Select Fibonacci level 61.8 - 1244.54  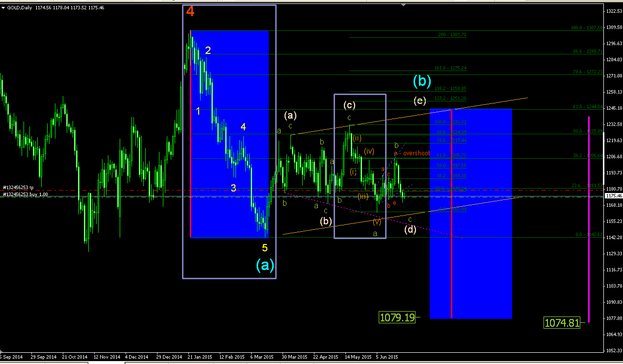point(588,106)
